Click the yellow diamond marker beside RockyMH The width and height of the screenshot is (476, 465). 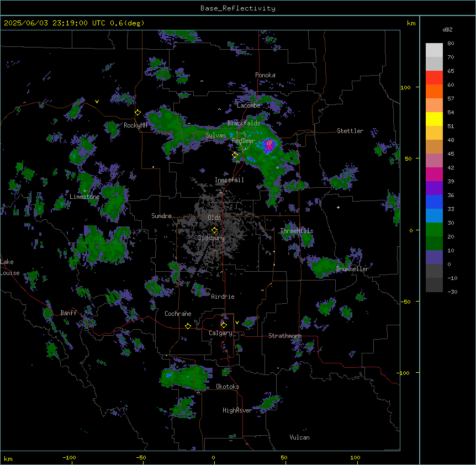click(138, 113)
